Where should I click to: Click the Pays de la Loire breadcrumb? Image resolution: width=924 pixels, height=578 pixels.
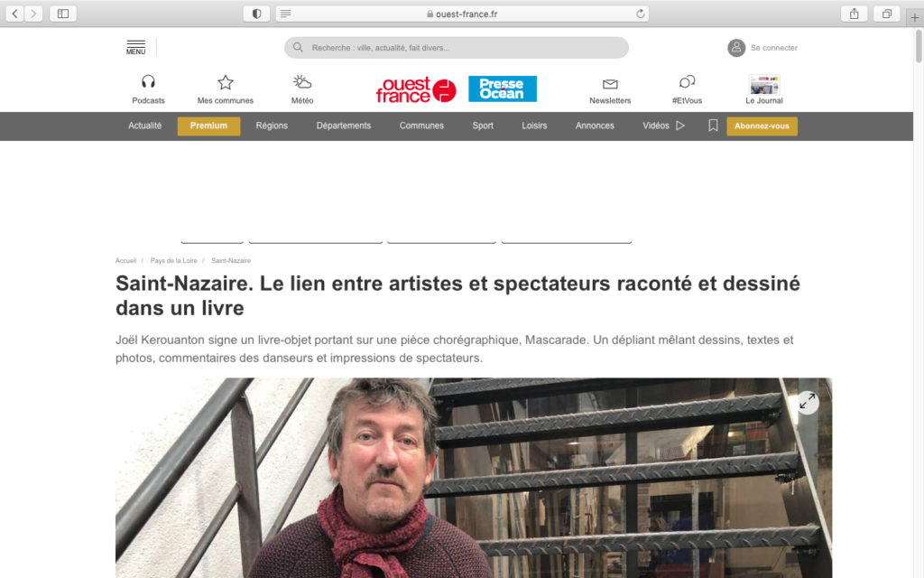point(174,261)
